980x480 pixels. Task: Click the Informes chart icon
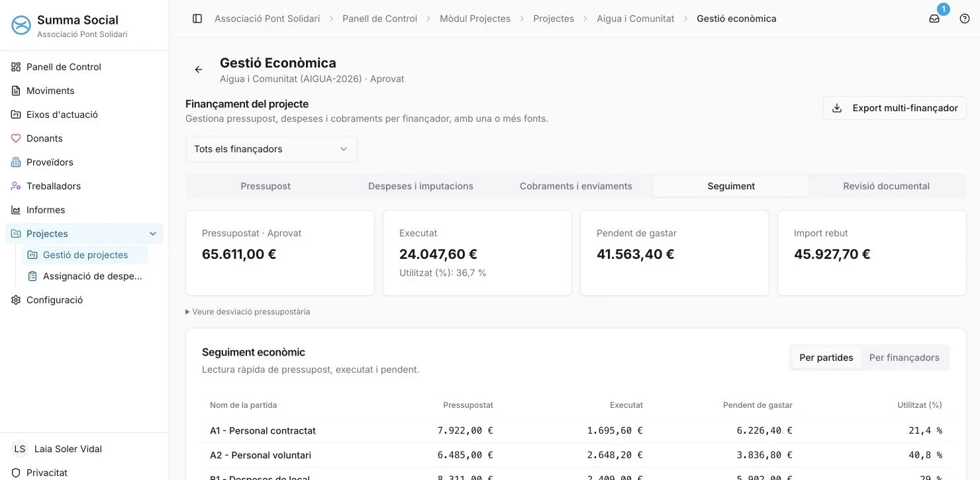16,210
